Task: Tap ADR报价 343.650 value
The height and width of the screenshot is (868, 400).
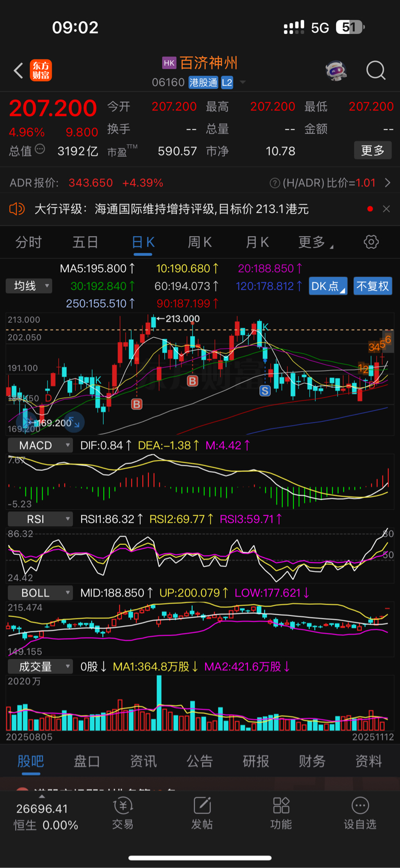Action: pos(91,183)
